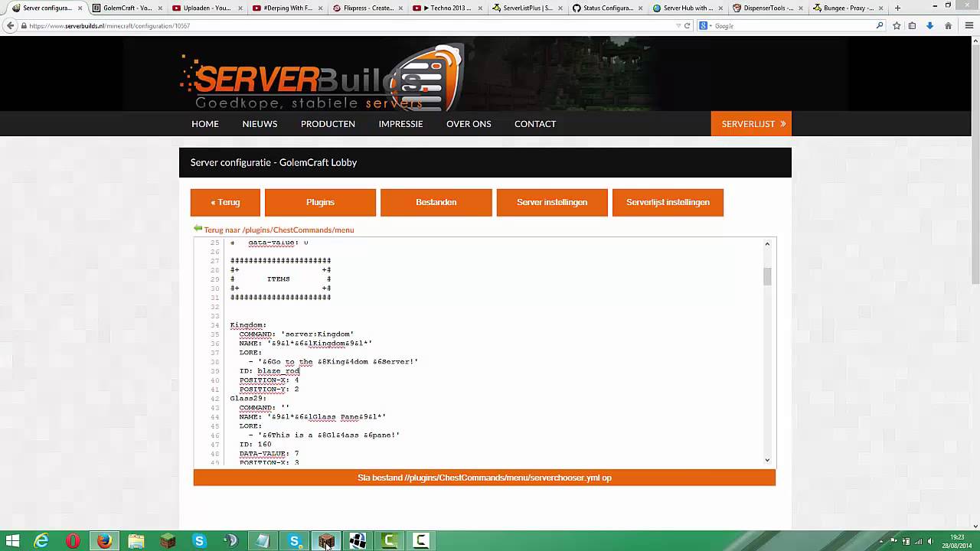Open the crafting table taskbar icon
980x551 pixels.
coord(326,542)
